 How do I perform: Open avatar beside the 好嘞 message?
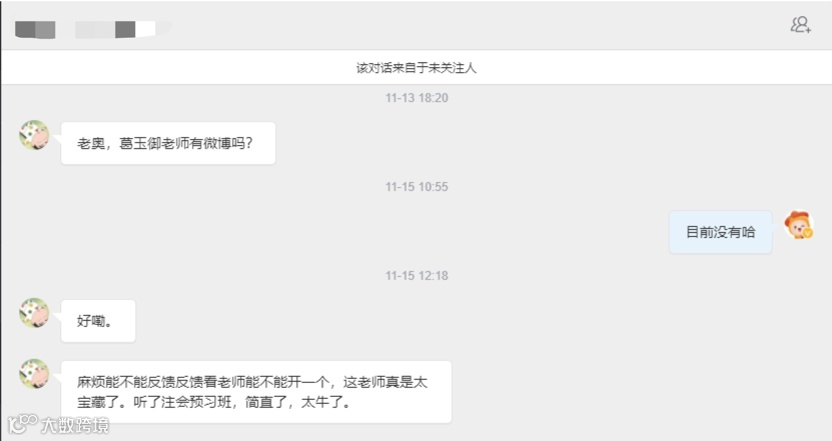click(34, 313)
